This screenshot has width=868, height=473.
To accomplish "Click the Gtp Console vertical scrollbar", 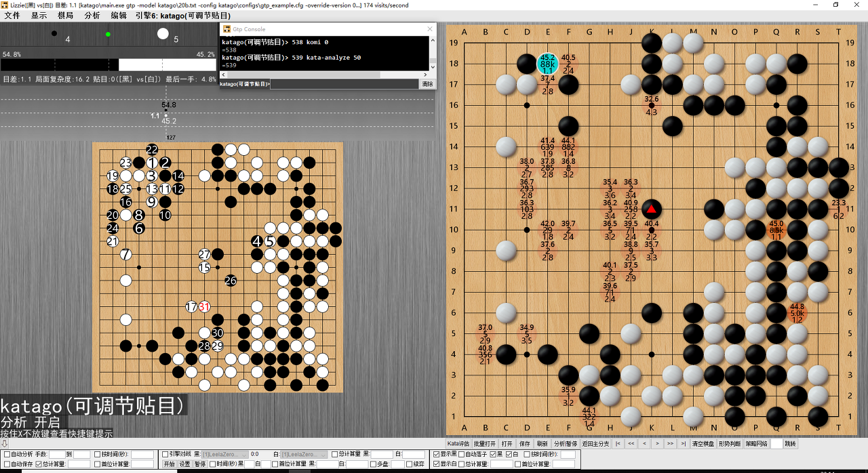I will tap(433, 53).
